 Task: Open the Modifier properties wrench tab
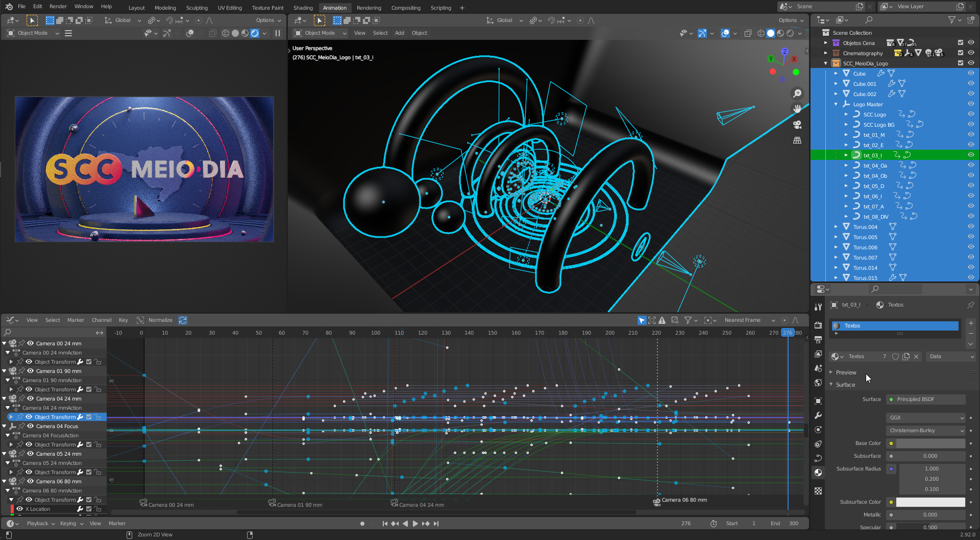click(x=818, y=415)
